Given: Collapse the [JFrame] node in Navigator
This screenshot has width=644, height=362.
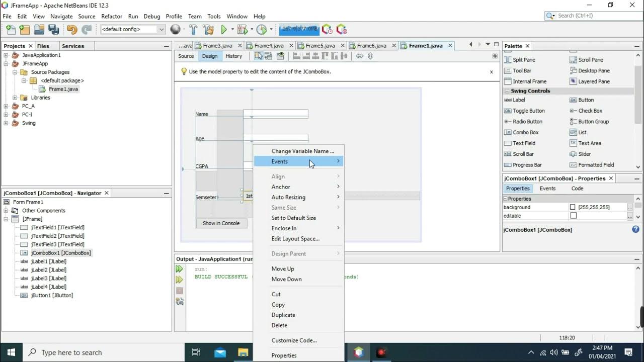Looking at the screenshot, I should 6,219.
